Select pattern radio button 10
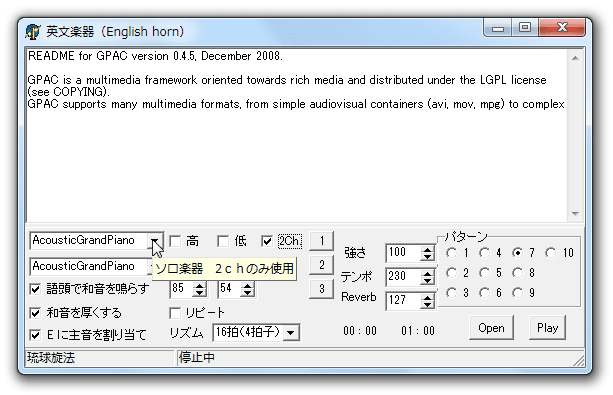This screenshot has height=395, width=613. [x=550, y=253]
